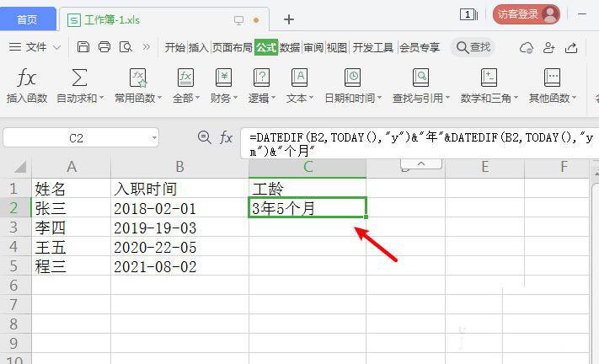
Task: Click the presentation monitor icon on file tab
Action: click(238, 20)
